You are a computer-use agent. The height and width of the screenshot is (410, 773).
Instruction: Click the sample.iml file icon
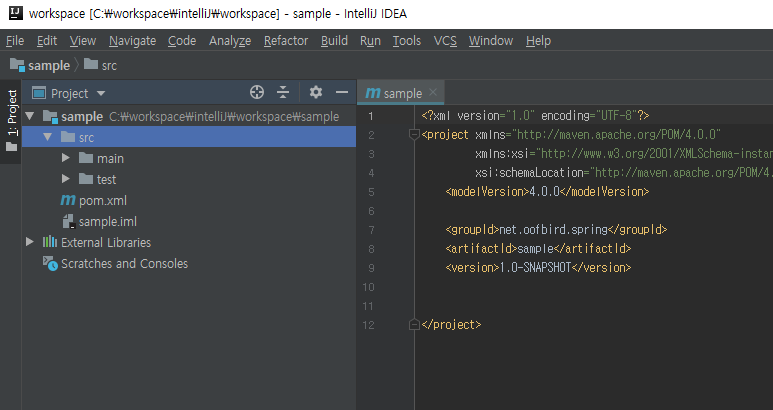point(69,221)
